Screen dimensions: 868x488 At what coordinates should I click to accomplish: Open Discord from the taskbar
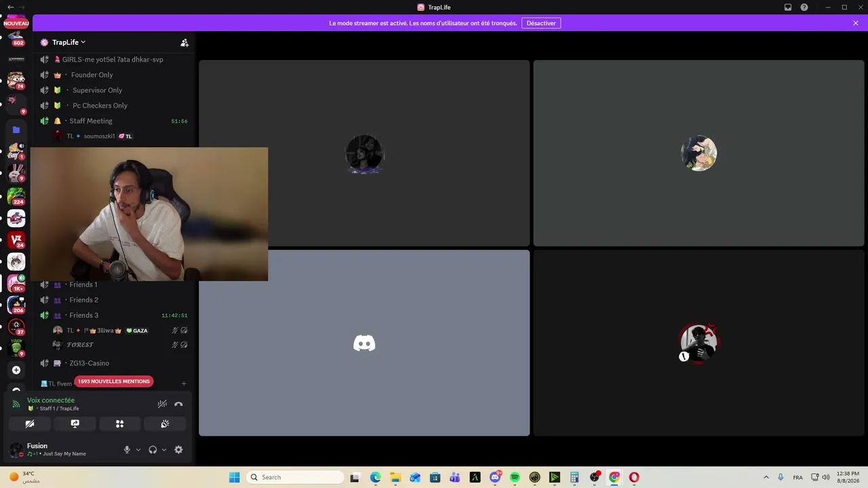495,477
